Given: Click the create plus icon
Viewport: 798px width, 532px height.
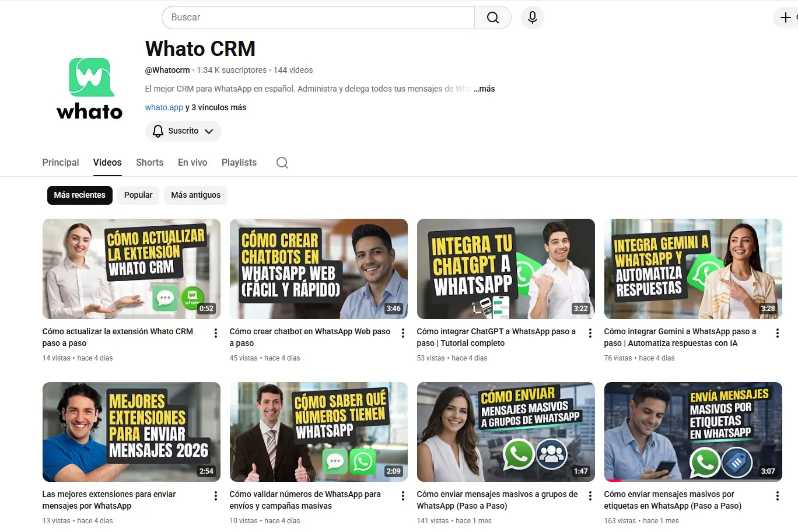Looking at the screenshot, I should (x=786, y=17).
